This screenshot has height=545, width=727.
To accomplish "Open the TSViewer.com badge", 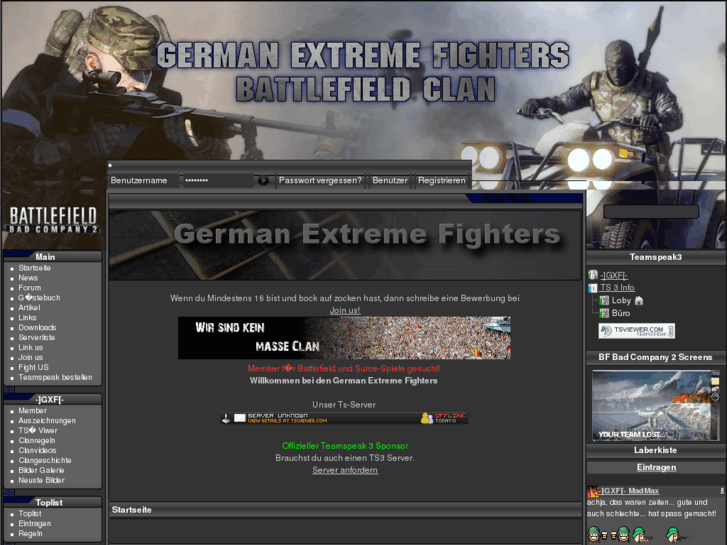I will pyautogui.click(x=636, y=331).
